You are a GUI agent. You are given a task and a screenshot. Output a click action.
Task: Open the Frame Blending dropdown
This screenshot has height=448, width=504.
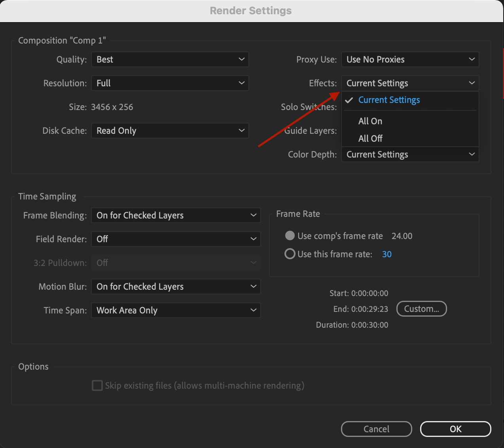[176, 215]
